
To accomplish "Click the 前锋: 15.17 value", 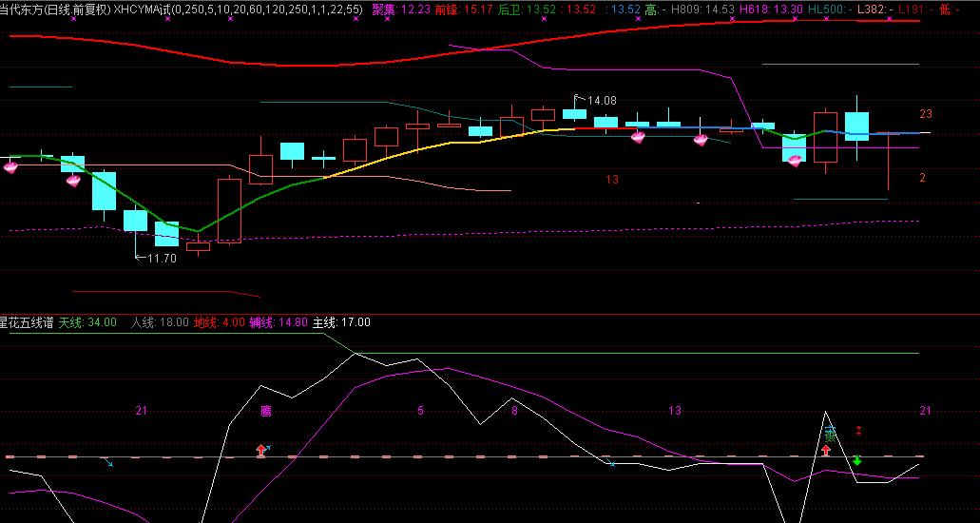I will pyautogui.click(x=464, y=9).
